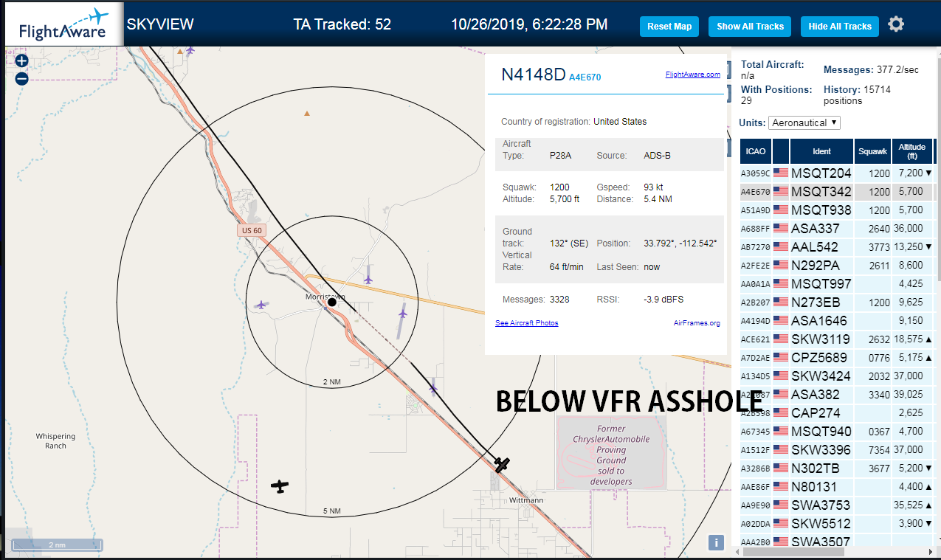941x560 pixels.
Task: Click the N4148D aircraft title
Action: [x=533, y=75]
